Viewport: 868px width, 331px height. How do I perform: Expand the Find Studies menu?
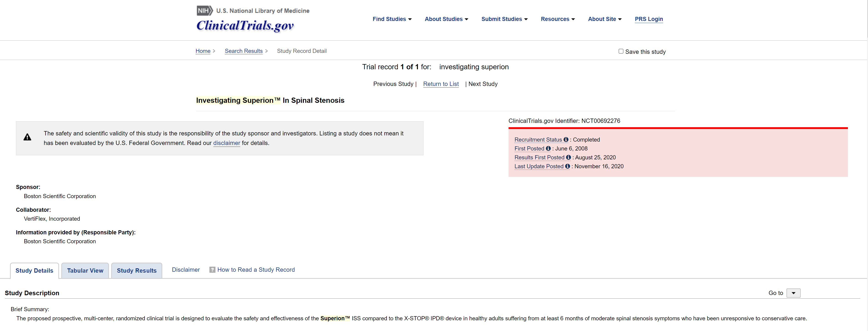[x=392, y=19]
